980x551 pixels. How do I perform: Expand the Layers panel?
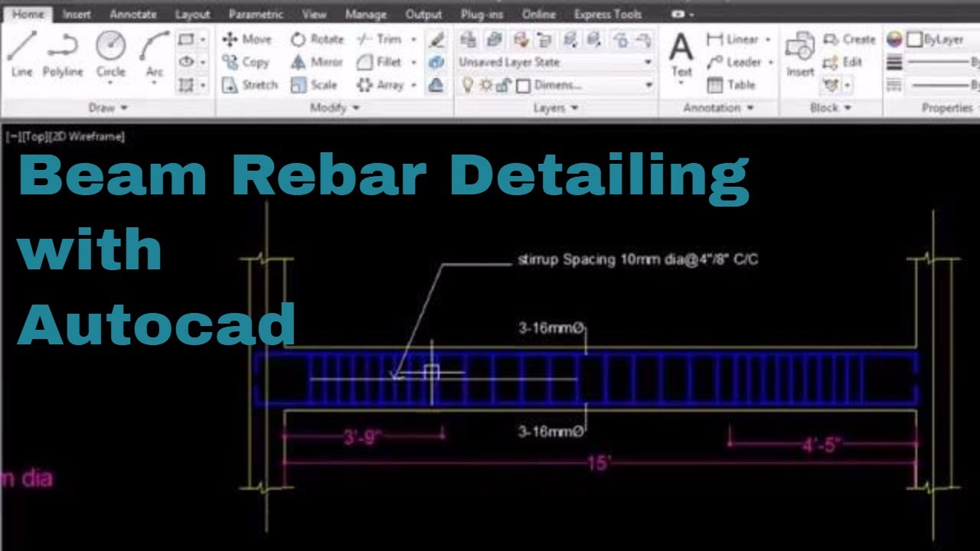[x=556, y=108]
